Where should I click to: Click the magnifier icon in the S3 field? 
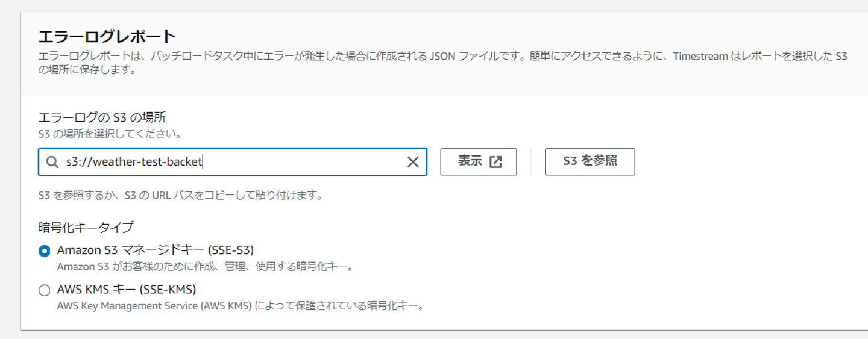coord(53,162)
